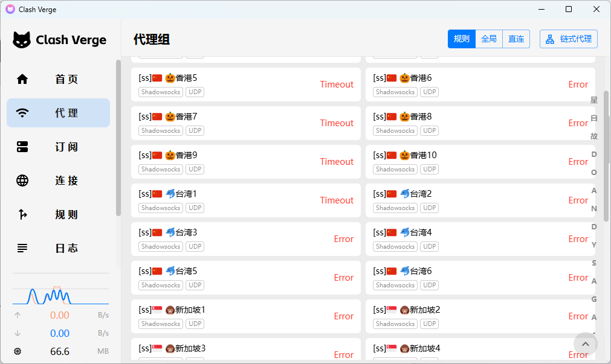Click the Wi-Fi proxy icon in the sidebar
The image size is (611, 364).
(x=22, y=113)
